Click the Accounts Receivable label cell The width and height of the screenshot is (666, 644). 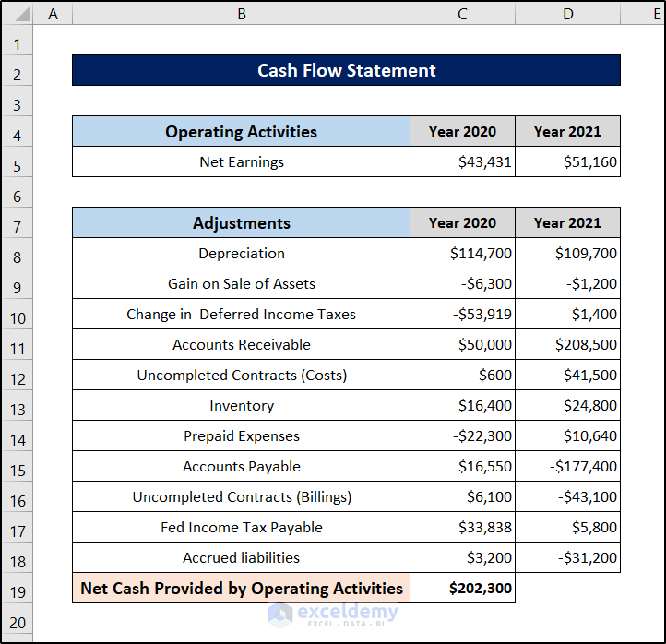point(242,344)
